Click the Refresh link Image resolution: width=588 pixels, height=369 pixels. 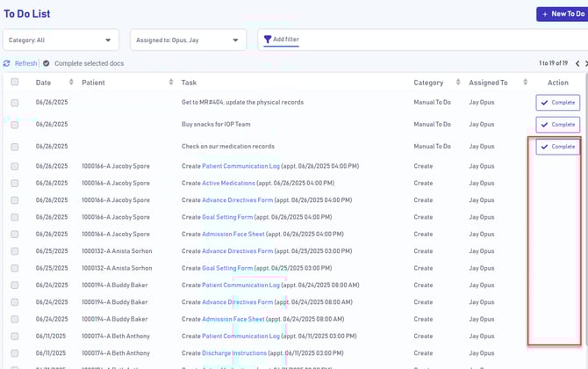click(x=25, y=63)
